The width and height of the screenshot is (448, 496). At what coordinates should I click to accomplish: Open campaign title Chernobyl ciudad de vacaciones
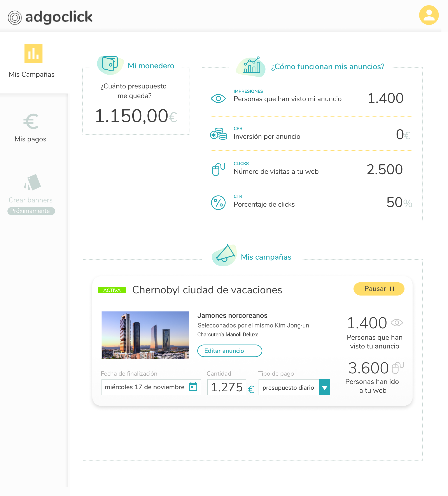pos(207,290)
